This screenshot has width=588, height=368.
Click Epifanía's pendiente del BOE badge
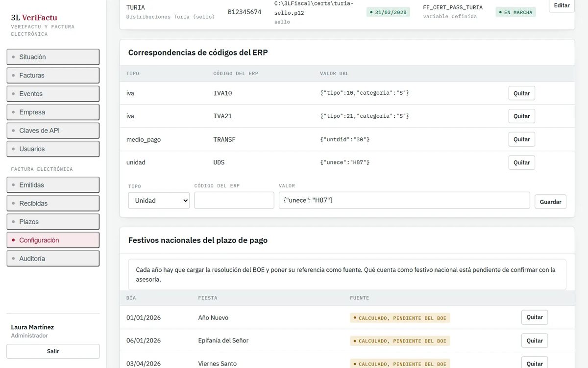400,341
